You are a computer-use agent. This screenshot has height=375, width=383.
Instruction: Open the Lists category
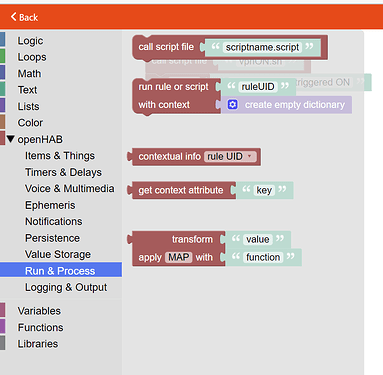coord(28,106)
